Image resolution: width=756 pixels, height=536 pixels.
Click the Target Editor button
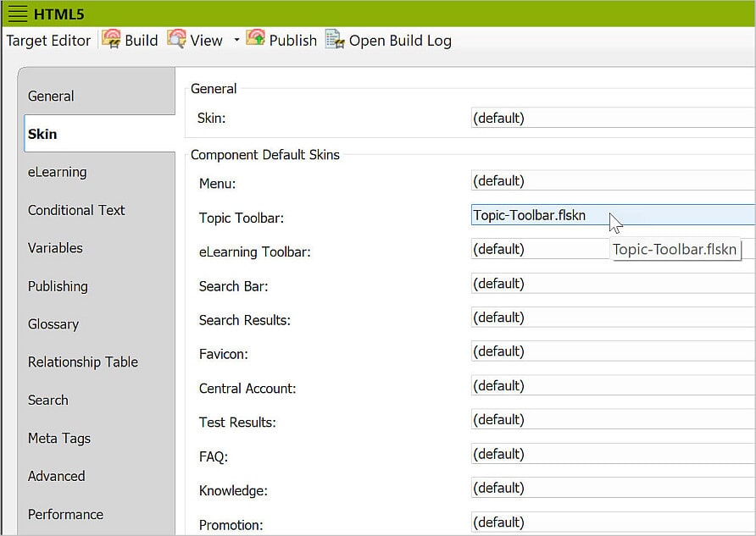pyautogui.click(x=48, y=40)
